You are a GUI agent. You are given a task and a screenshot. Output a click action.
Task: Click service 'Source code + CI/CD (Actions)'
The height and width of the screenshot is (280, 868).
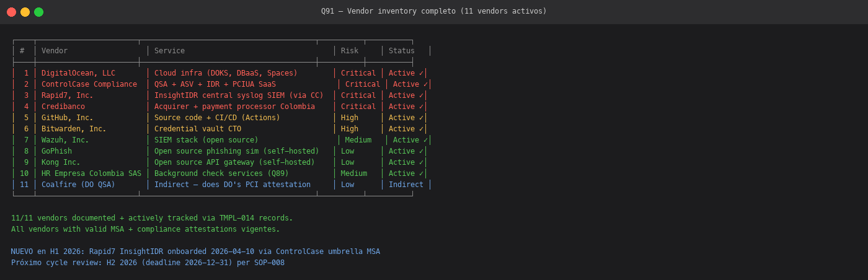[x=217, y=118]
